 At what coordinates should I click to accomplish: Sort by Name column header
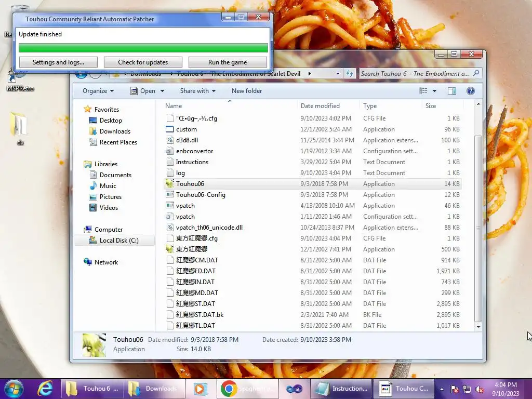pyautogui.click(x=174, y=106)
